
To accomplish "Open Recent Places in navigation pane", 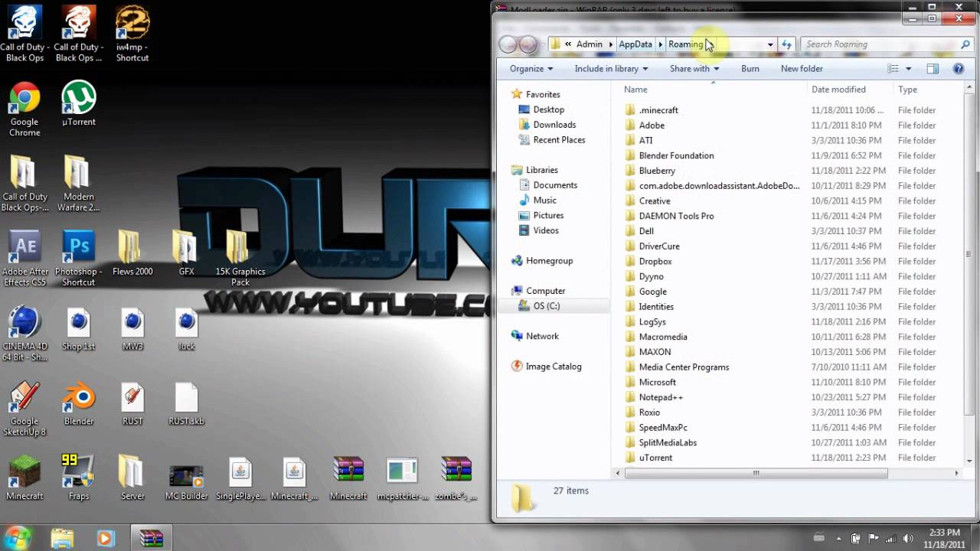I will point(559,140).
